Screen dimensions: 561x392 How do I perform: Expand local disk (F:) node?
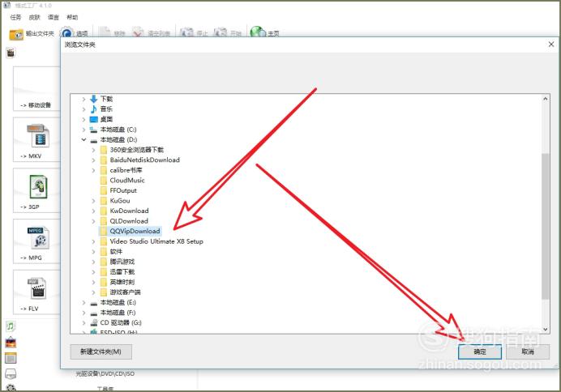coord(84,313)
